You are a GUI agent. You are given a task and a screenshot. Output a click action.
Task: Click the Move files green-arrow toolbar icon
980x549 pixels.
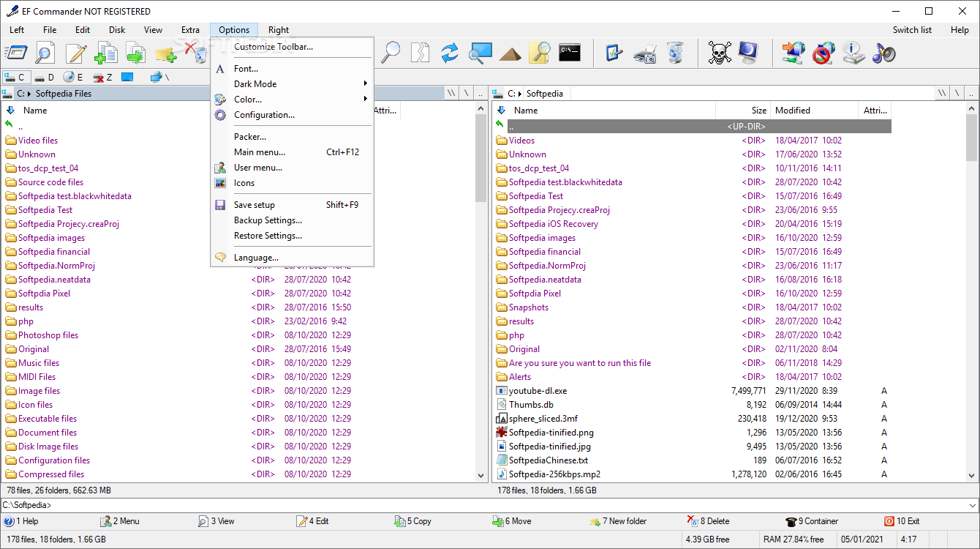pos(136,53)
